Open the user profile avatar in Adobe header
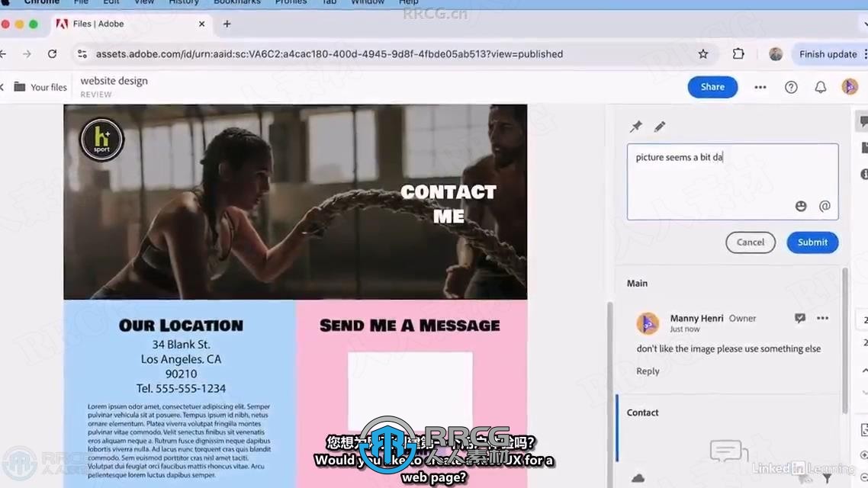The width and height of the screenshot is (868, 488). tap(850, 87)
